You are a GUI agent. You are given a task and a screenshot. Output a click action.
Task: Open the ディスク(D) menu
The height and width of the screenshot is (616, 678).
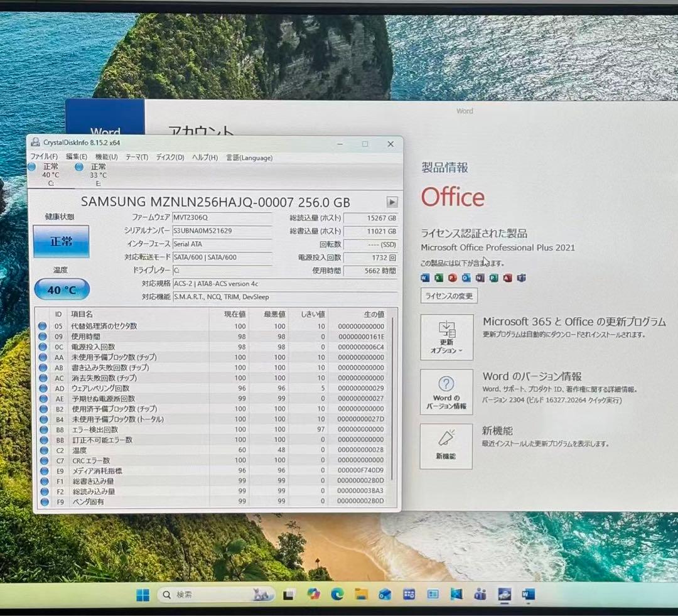click(x=170, y=157)
